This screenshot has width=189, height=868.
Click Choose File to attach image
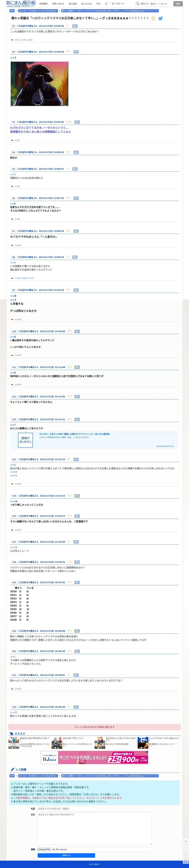click(44, 849)
